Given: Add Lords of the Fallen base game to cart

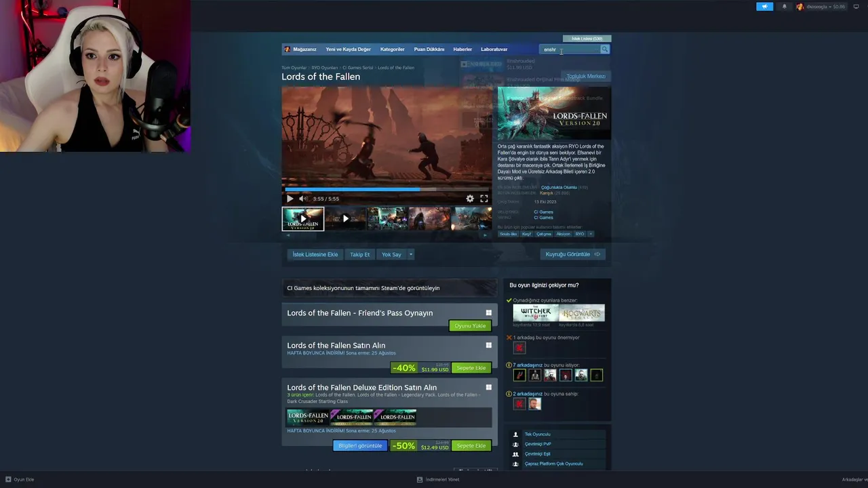Looking at the screenshot, I should 471,368.
